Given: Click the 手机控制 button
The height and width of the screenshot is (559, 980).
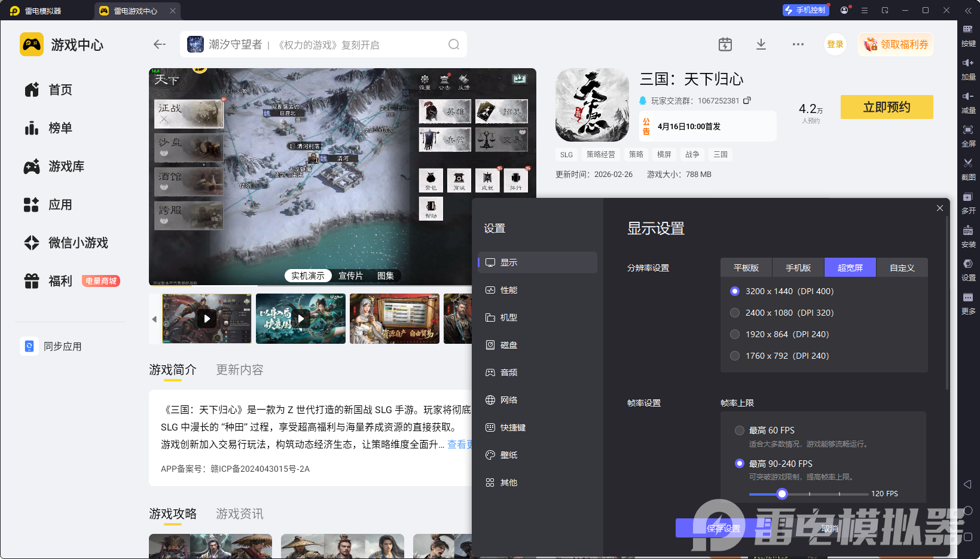Looking at the screenshot, I should tap(805, 10).
